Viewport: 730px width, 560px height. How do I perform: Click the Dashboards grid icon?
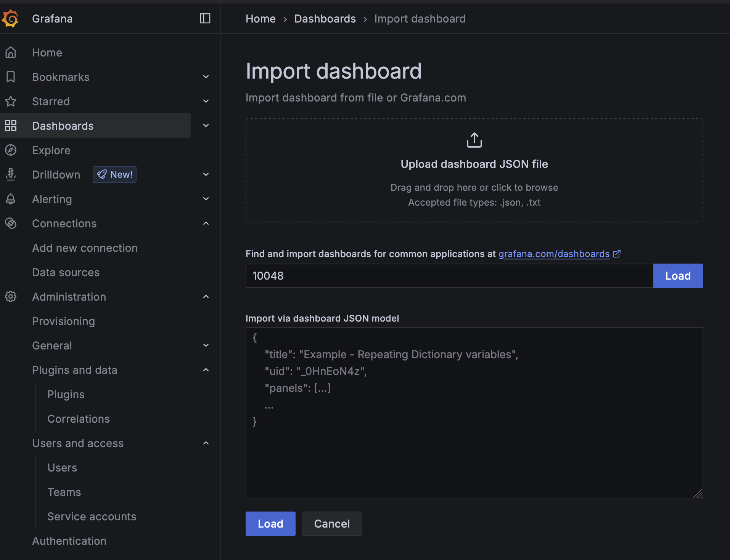tap(11, 126)
